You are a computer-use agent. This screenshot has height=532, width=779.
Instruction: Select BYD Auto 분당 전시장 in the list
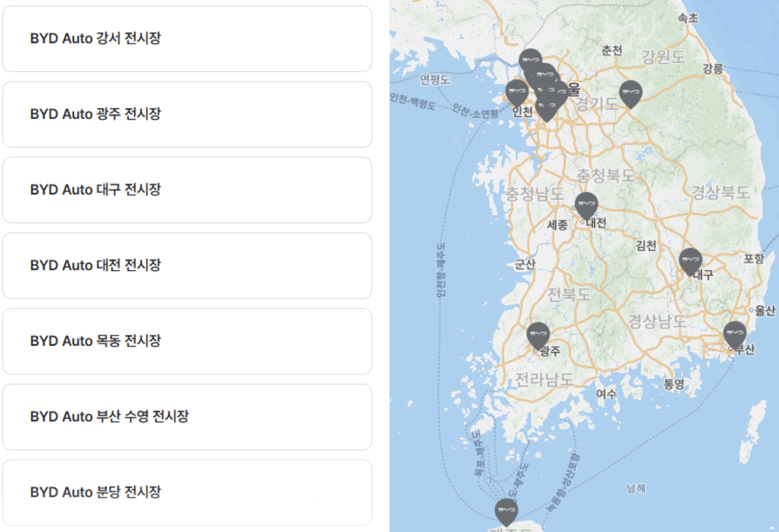(x=187, y=493)
